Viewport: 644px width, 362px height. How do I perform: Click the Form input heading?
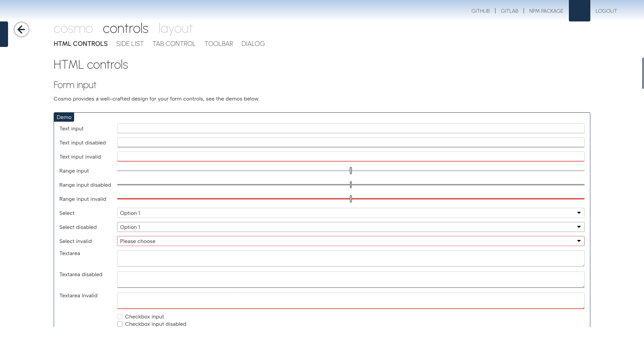pos(75,85)
